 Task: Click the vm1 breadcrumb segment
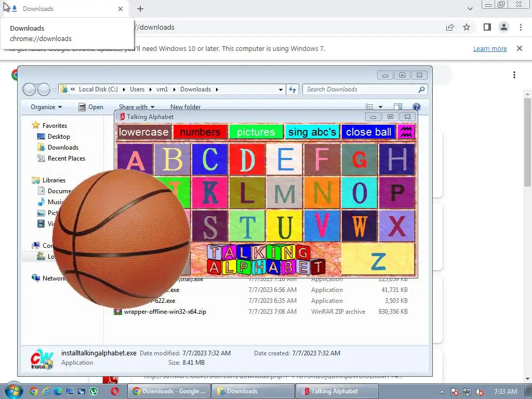(162, 89)
